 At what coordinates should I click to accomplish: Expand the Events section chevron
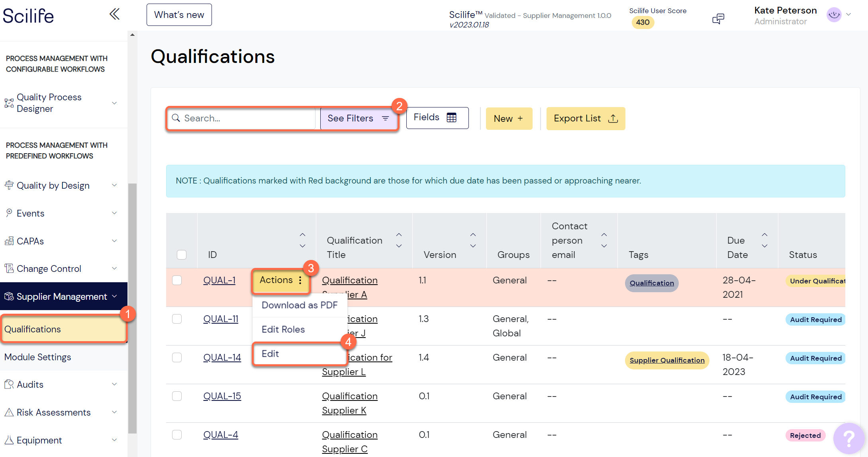coord(114,213)
